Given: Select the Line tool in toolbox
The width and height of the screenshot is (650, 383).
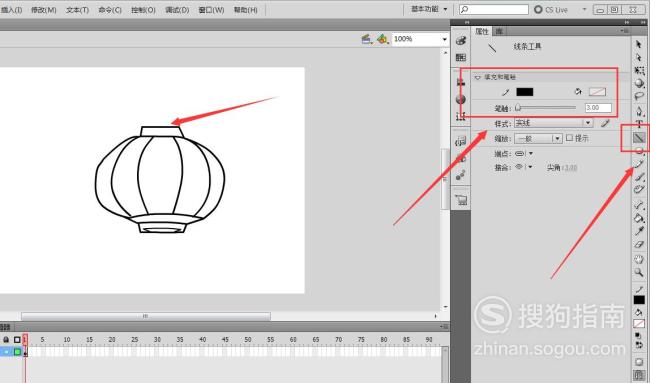Looking at the screenshot, I should (x=639, y=138).
